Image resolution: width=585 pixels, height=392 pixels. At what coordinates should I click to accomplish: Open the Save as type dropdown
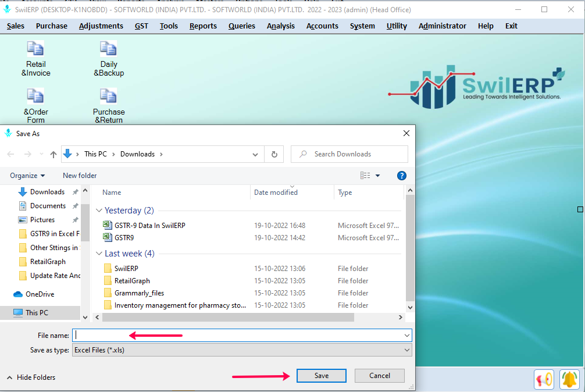[x=242, y=350]
